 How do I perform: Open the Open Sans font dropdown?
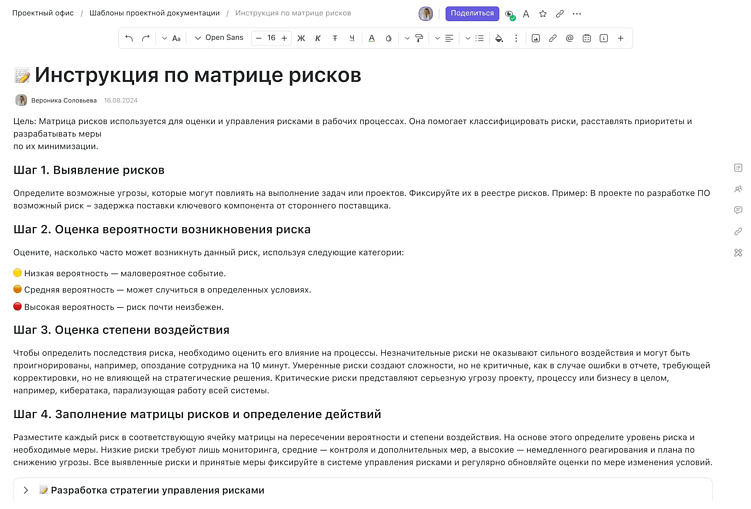coord(219,38)
